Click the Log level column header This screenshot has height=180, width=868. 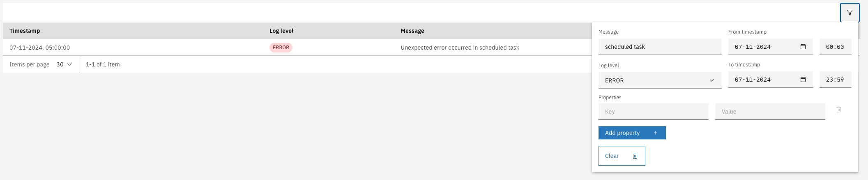pyautogui.click(x=281, y=31)
